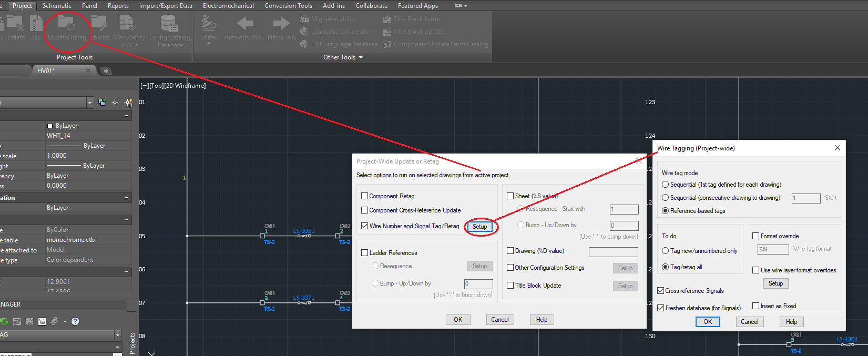Open Title Block Setup
Screen dimensions: 868x356
click(411, 19)
